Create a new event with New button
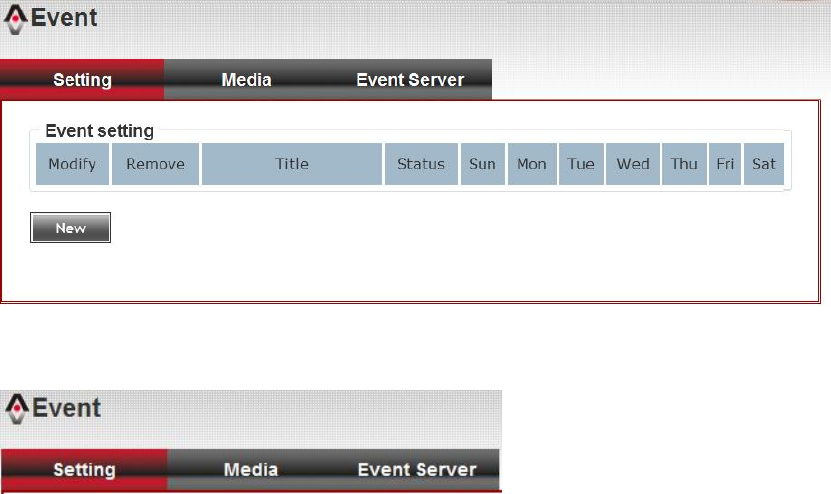Screen dimensions: 831x494 (70, 228)
